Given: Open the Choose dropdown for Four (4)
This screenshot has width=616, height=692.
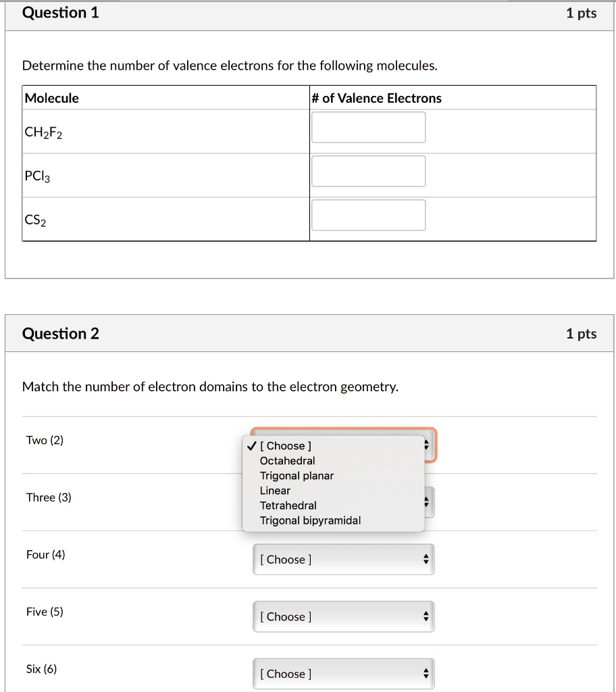Looking at the screenshot, I should click(343, 559).
